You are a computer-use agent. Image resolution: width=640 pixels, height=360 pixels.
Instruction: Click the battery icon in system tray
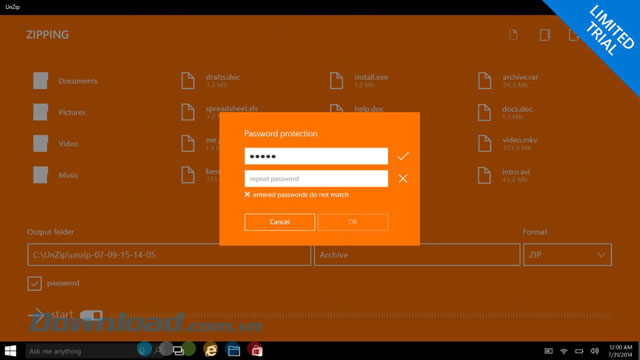[x=579, y=351]
